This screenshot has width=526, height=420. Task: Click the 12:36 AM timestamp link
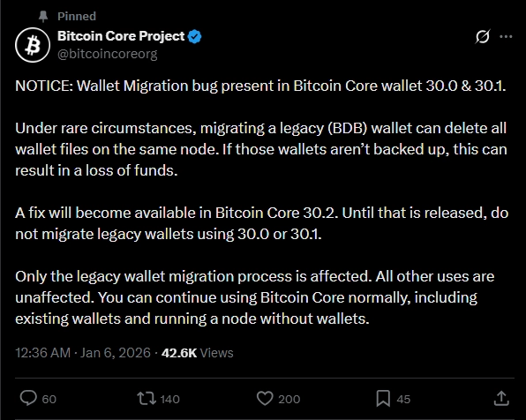(83, 353)
